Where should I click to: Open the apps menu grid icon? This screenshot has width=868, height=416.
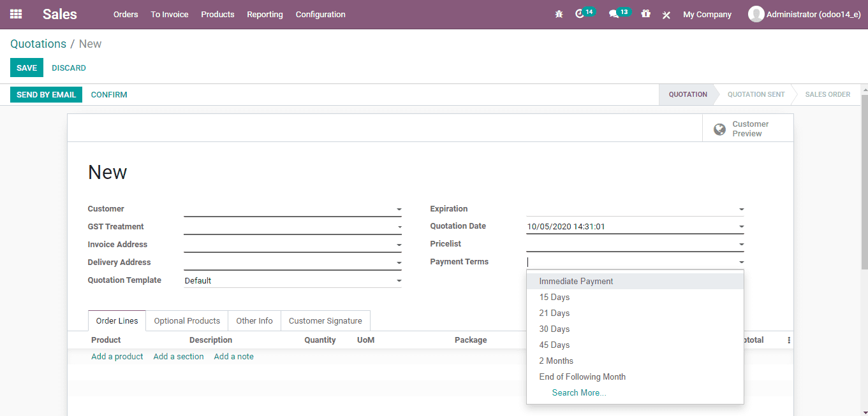tap(15, 14)
